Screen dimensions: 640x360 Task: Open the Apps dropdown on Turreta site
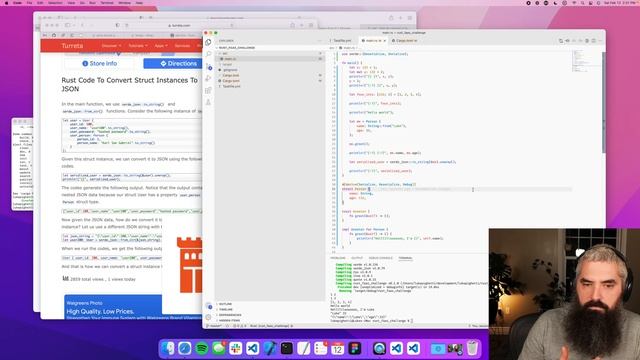coord(160,46)
